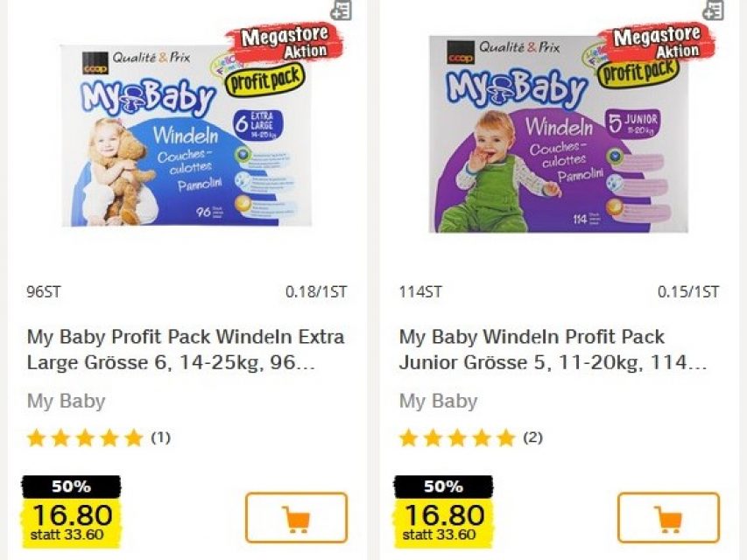Open the blue My Baby size 6 package image

pyautogui.click(x=186, y=135)
